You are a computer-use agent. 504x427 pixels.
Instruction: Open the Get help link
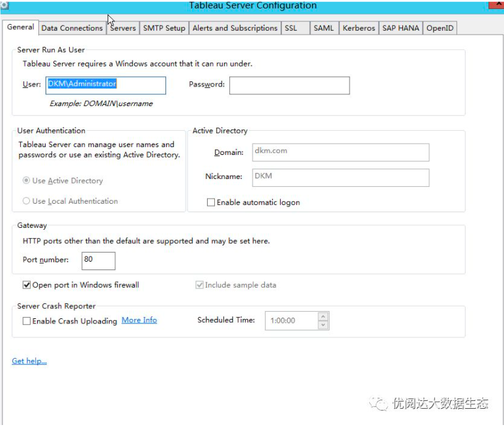(x=29, y=361)
